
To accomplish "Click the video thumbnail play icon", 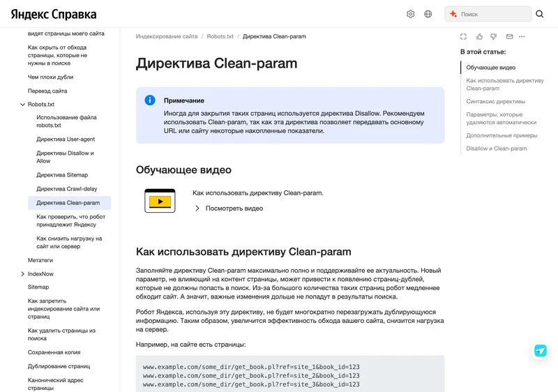I will [160, 201].
